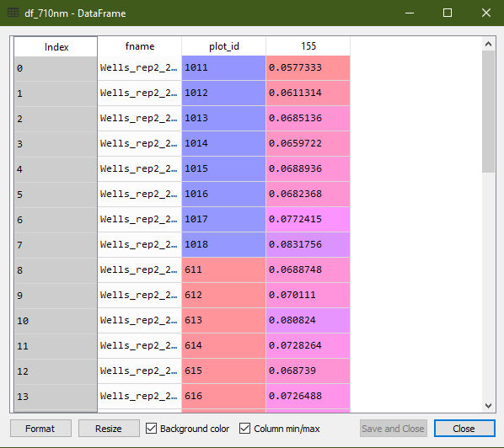Click plot_id cell 612

point(223,295)
